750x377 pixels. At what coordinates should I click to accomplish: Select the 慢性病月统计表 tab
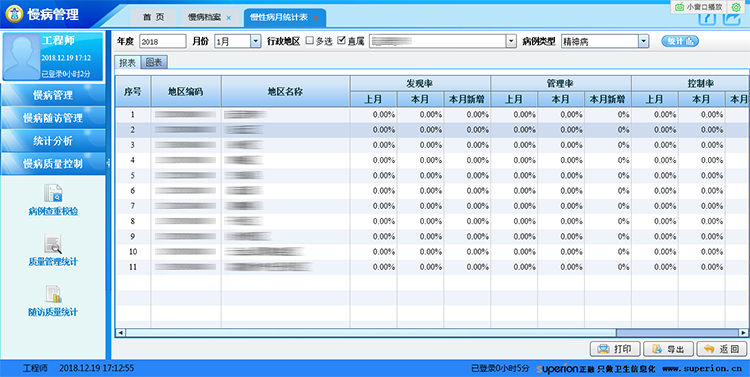(285, 18)
